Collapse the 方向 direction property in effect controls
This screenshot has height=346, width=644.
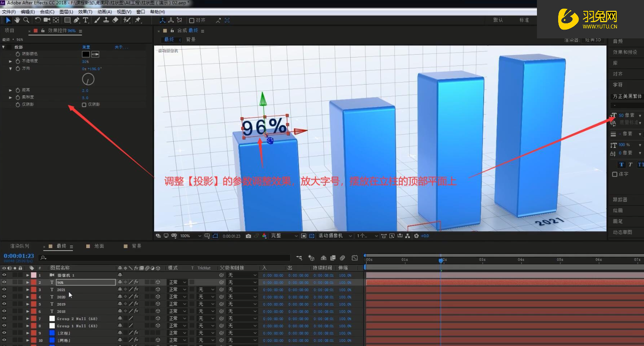(x=11, y=68)
